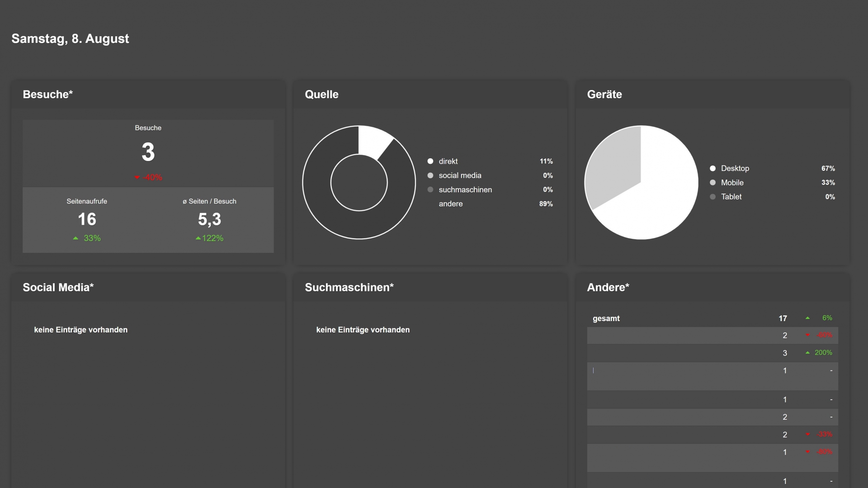Open the Quelle panel title
This screenshot has width=868, height=488.
(321, 95)
